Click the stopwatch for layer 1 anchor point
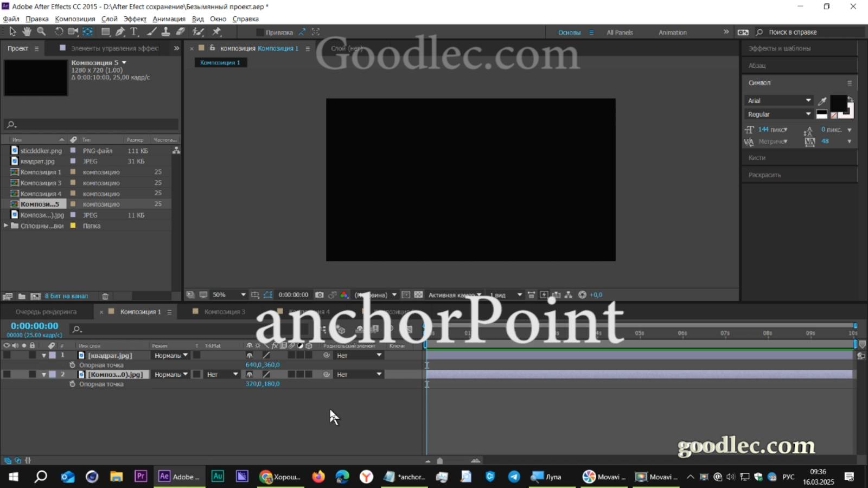This screenshot has width=868, height=488. coord(72,365)
